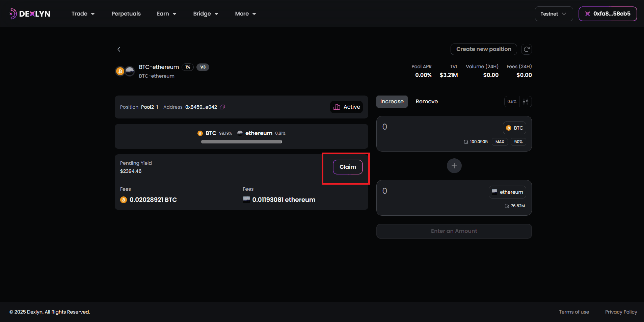The image size is (644, 322).
Task: Click the plus icon between token inputs
Action: (x=454, y=166)
